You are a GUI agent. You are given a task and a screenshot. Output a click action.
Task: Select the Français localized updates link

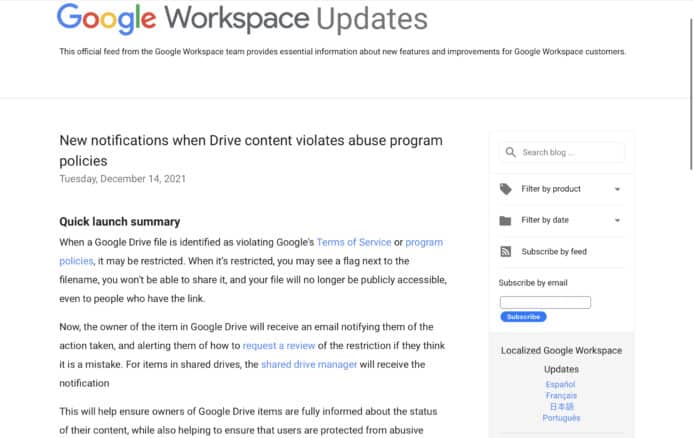coord(560,396)
